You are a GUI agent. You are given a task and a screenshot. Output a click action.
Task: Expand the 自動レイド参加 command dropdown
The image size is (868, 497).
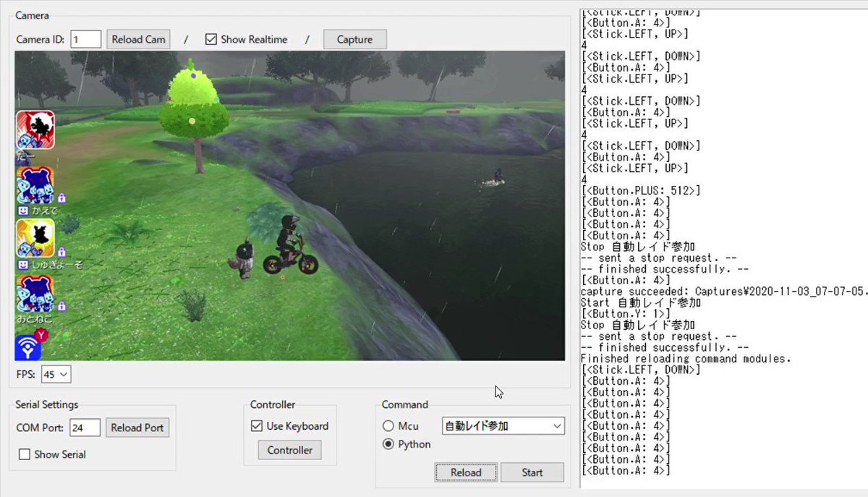click(503, 426)
